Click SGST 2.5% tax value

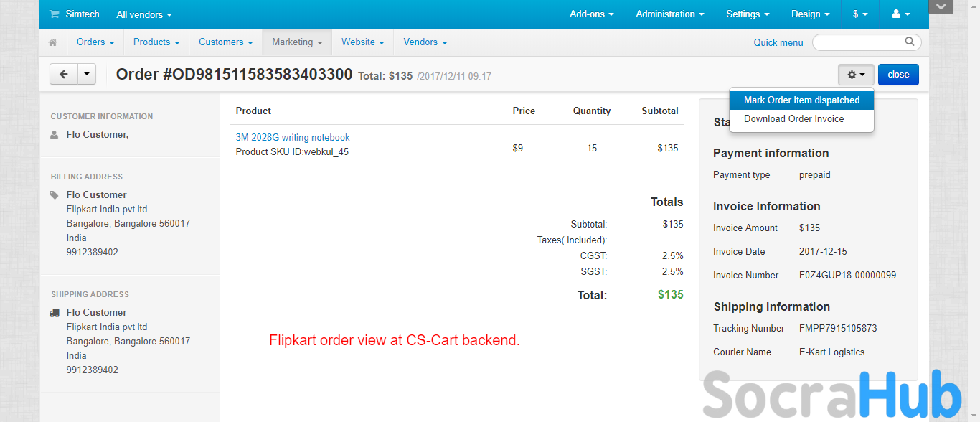click(673, 272)
